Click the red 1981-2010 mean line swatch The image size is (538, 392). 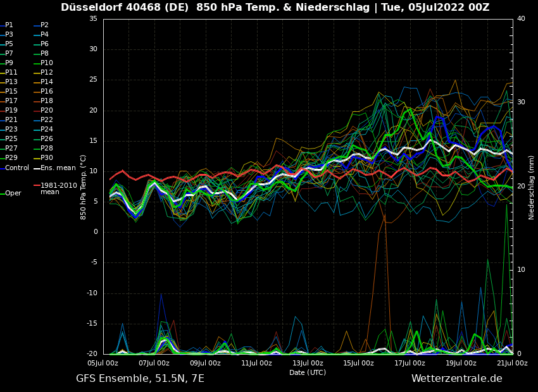pos(37,186)
